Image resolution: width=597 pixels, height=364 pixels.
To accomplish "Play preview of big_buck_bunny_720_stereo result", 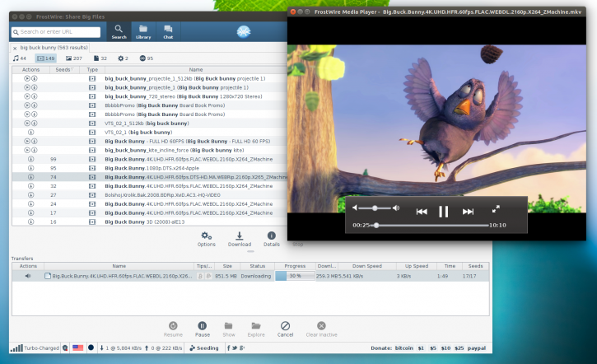I will pyautogui.click(x=27, y=96).
